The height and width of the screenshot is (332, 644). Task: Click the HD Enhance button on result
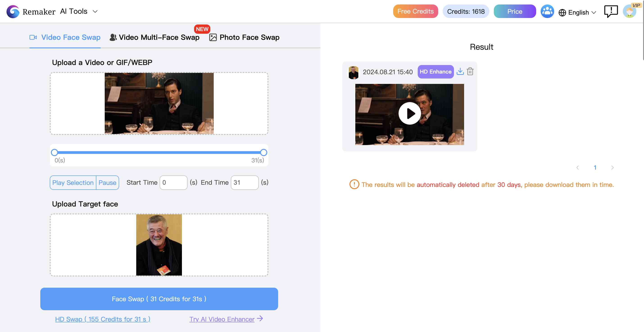[x=435, y=72]
